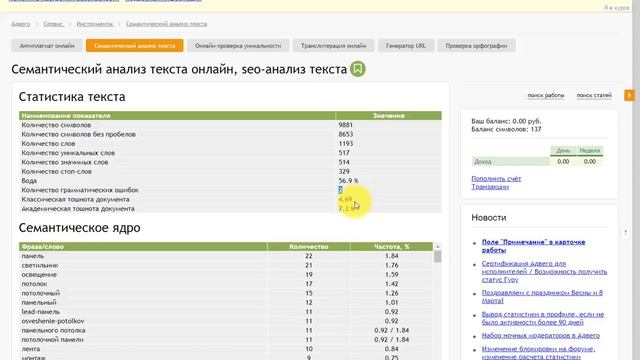Open news Поздравляем с праздником Весны
The width and height of the screenshot is (640, 360).
click(x=542, y=297)
